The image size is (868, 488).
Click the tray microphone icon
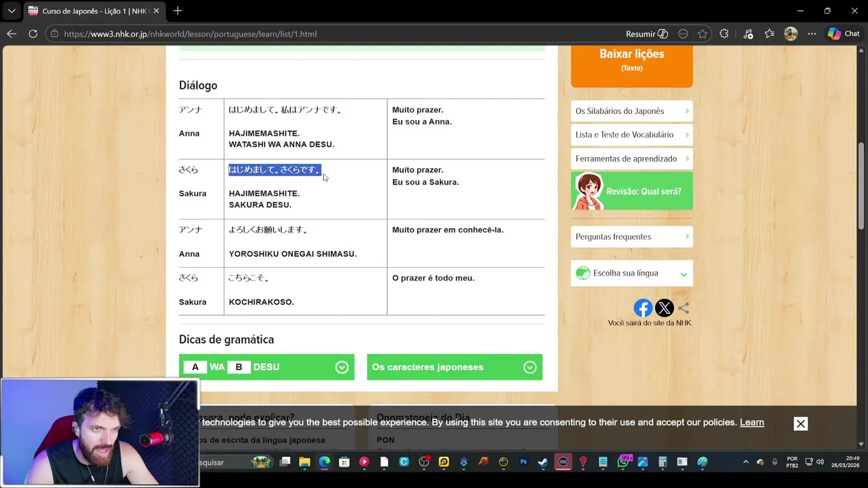click(x=775, y=462)
